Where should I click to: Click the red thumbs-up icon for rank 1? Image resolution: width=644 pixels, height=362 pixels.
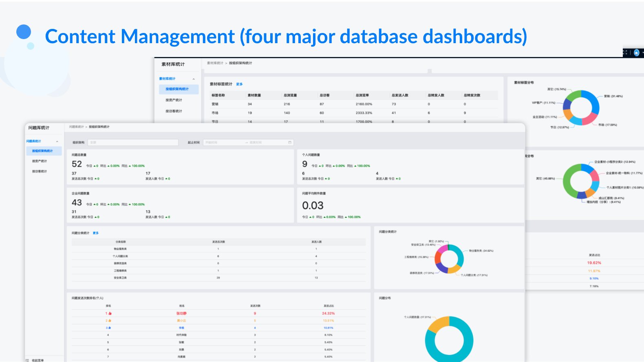(x=110, y=314)
